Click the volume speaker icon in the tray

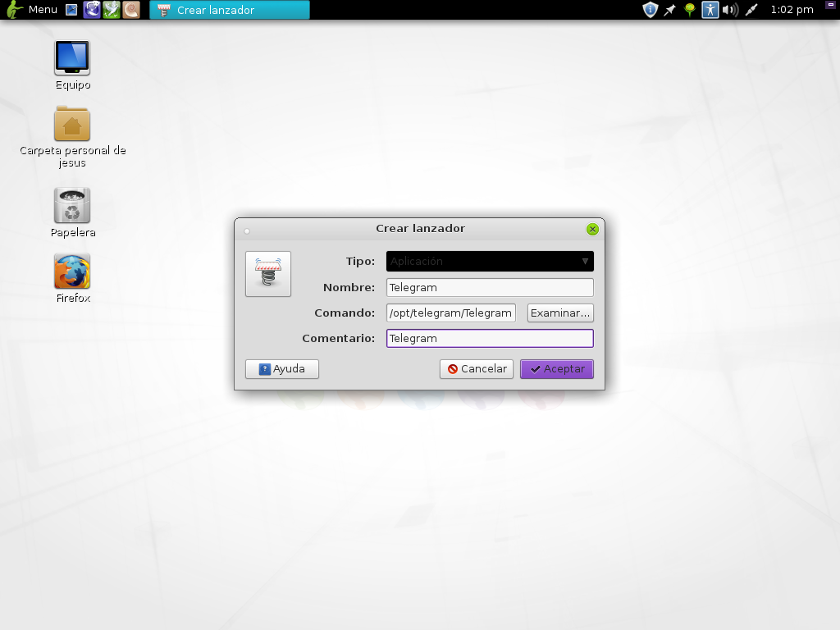click(x=731, y=10)
